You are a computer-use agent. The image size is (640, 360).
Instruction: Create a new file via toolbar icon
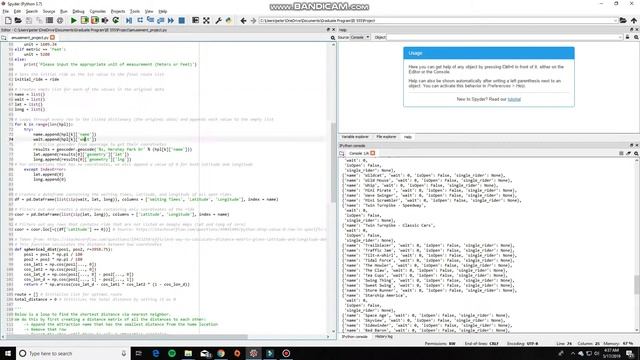(8, 20)
